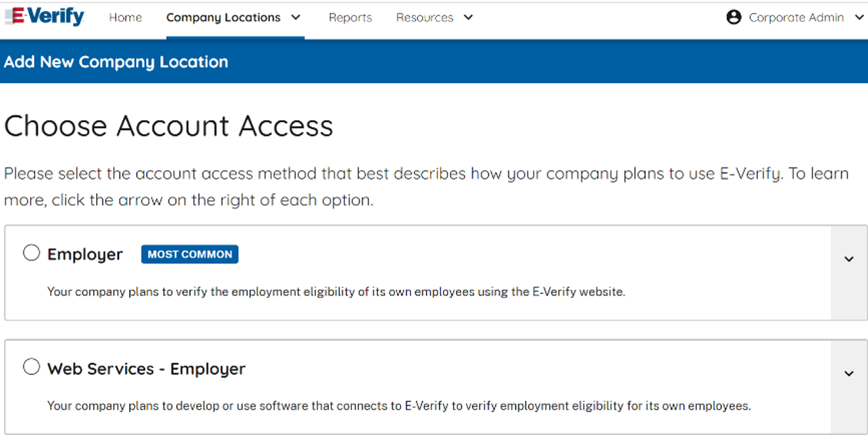Viewport: 868px width, 435px height.
Task: Open the Corporate Admin account dropdown arrow
Action: pos(860,17)
